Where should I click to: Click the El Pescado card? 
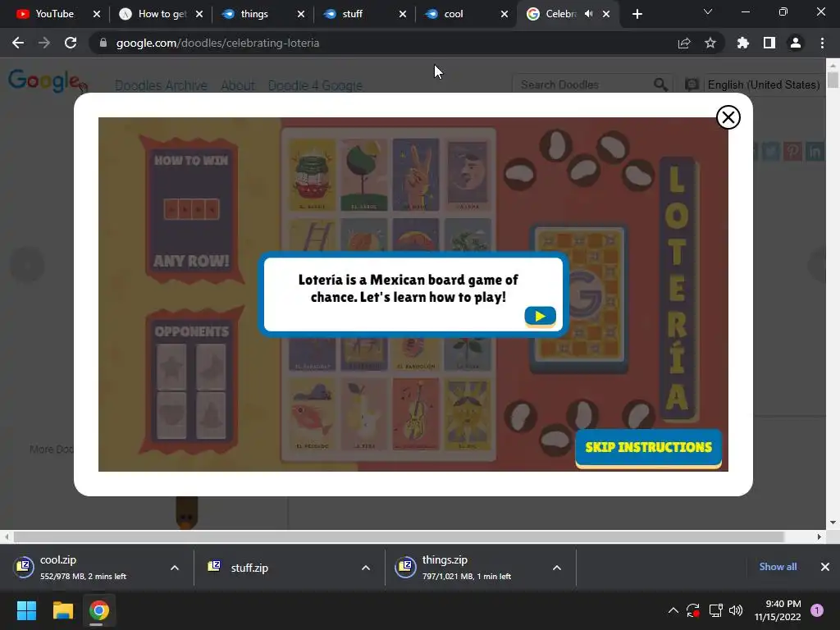313,414
